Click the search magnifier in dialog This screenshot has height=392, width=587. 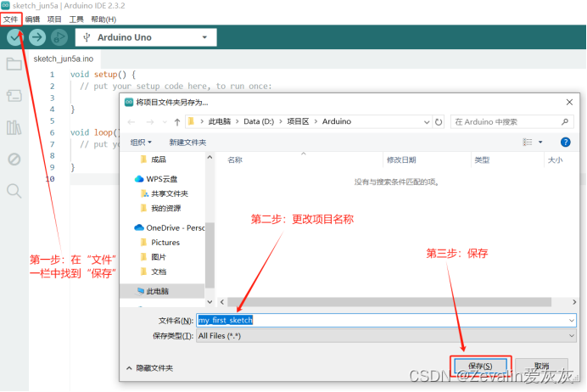[x=565, y=121]
